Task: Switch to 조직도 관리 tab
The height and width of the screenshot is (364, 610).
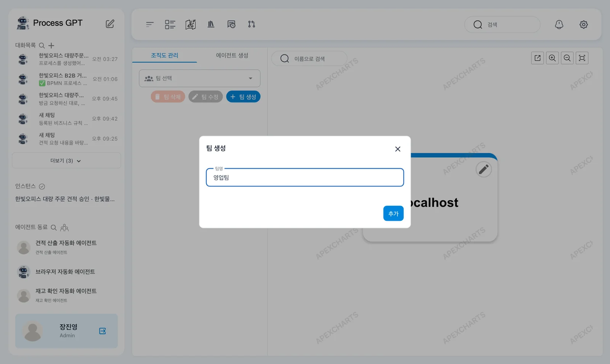Action: pos(164,55)
